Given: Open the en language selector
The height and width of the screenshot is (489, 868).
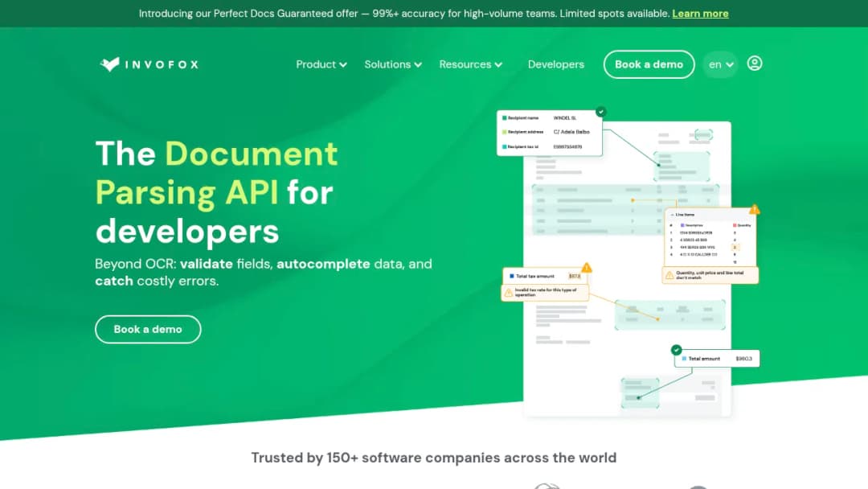Looking at the screenshot, I should (720, 64).
